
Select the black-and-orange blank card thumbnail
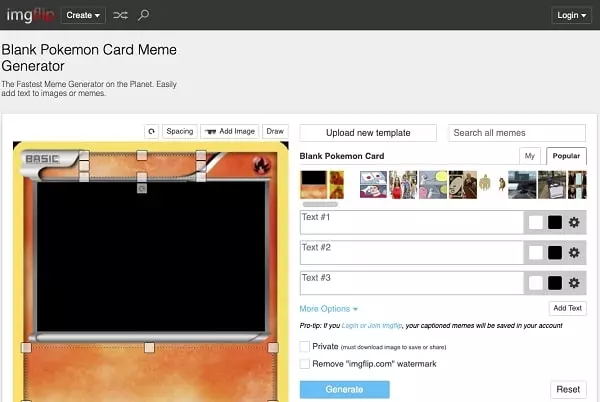click(313, 185)
